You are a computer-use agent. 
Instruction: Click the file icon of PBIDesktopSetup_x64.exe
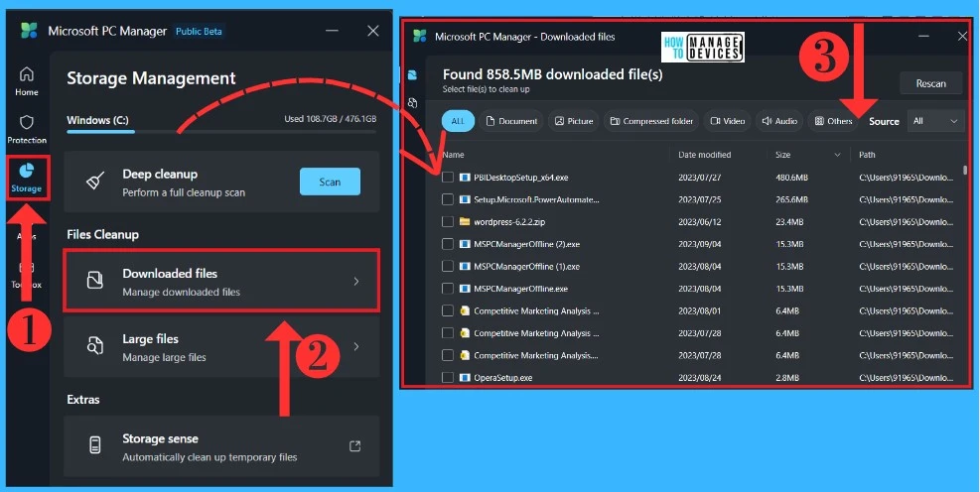465,178
